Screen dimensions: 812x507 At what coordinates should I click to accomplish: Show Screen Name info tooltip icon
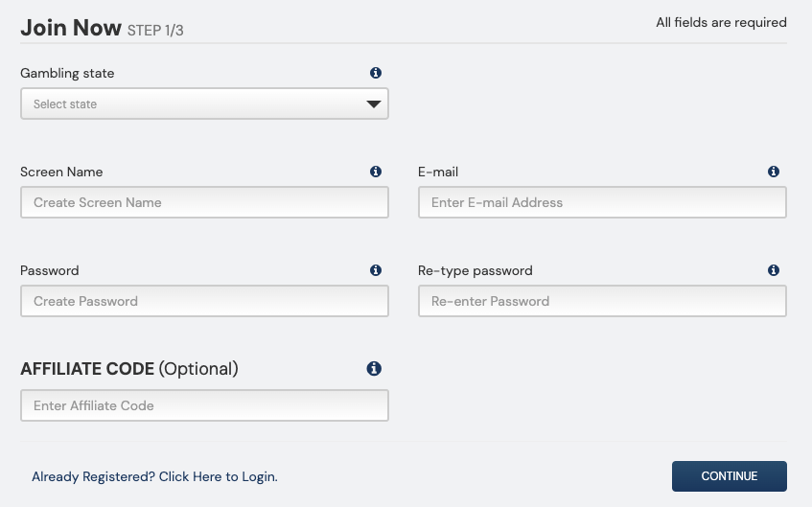coord(376,172)
